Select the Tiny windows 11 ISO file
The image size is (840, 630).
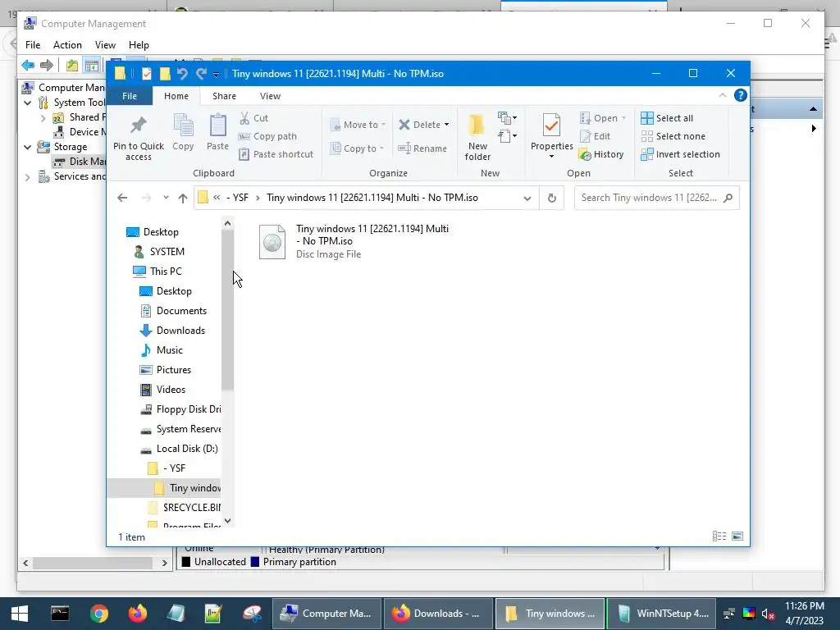[354, 241]
